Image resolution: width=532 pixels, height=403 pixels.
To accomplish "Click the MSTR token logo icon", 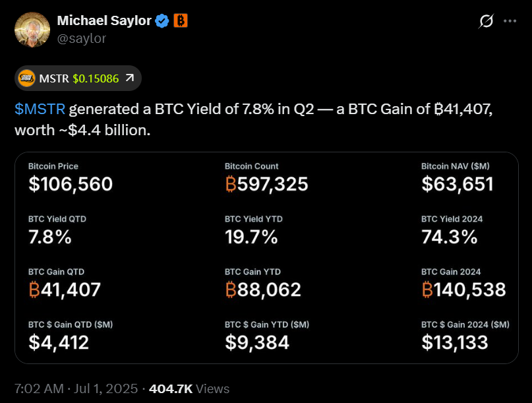I will (x=27, y=78).
